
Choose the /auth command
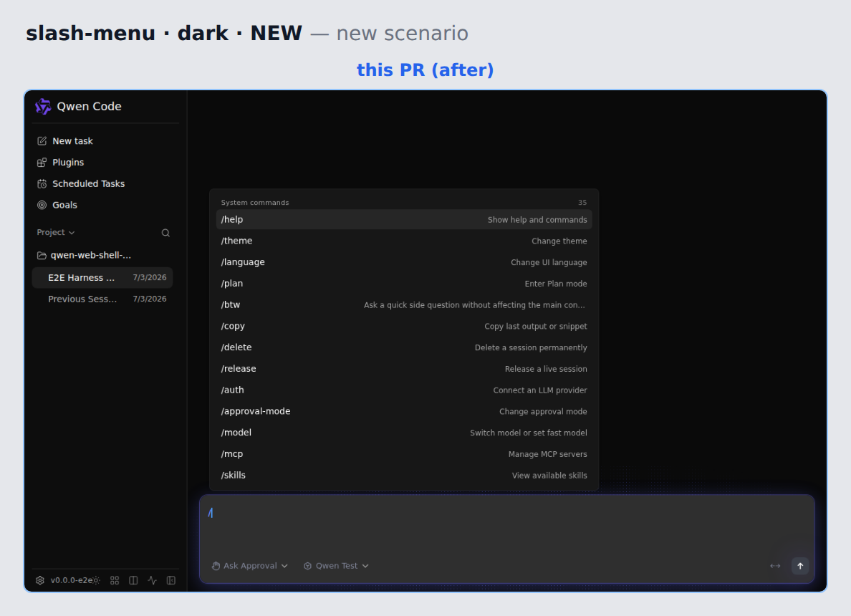(x=404, y=390)
